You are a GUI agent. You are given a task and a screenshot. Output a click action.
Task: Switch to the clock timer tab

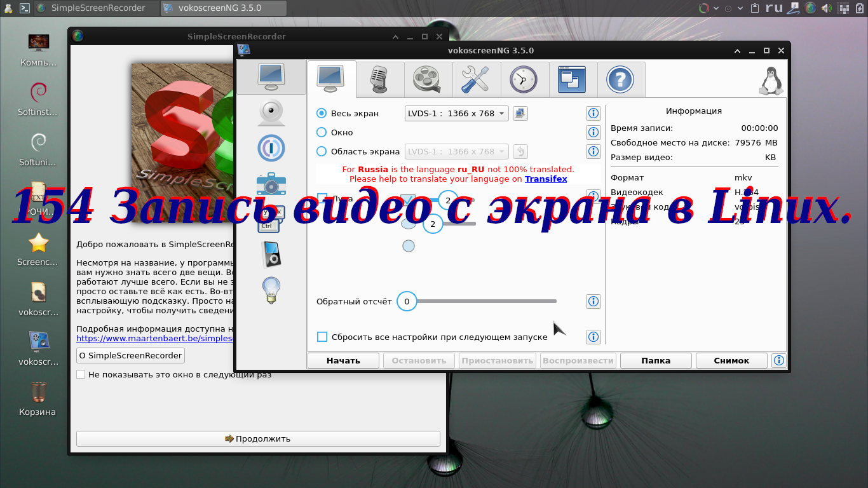tap(525, 79)
